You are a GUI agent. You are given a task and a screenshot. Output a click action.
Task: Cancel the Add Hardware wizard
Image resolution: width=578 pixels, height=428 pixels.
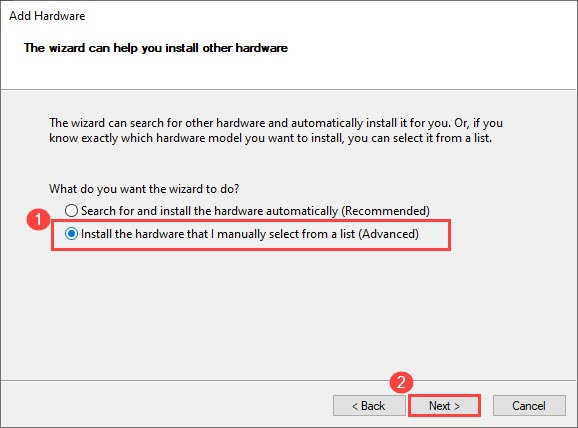[x=529, y=406]
